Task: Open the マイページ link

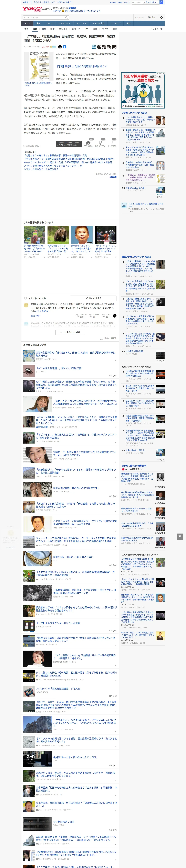Action: pos(139,18)
